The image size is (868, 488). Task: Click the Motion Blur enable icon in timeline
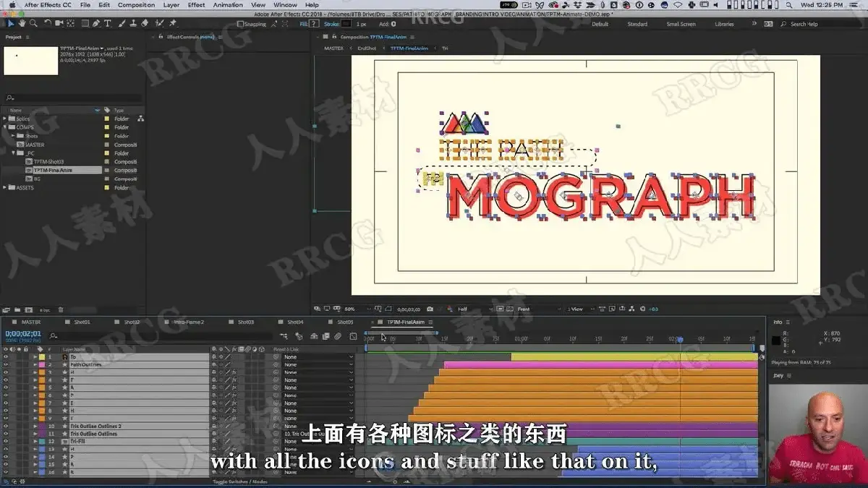click(337, 335)
